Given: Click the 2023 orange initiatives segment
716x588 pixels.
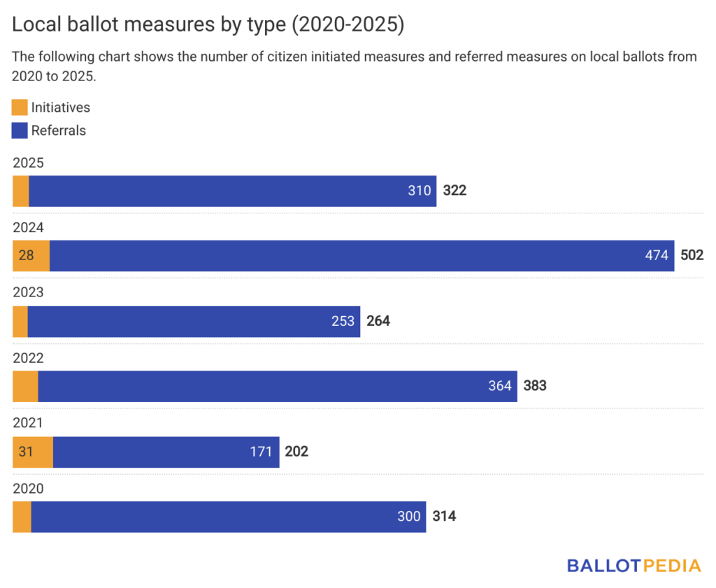Looking at the screenshot, I should pyautogui.click(x=20, y=322).
